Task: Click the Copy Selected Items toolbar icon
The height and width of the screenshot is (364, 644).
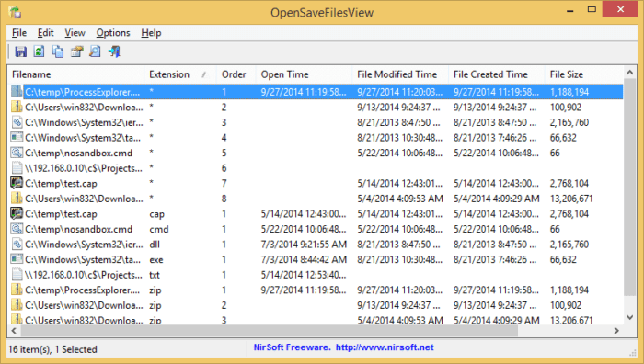Action: point(58,51)
